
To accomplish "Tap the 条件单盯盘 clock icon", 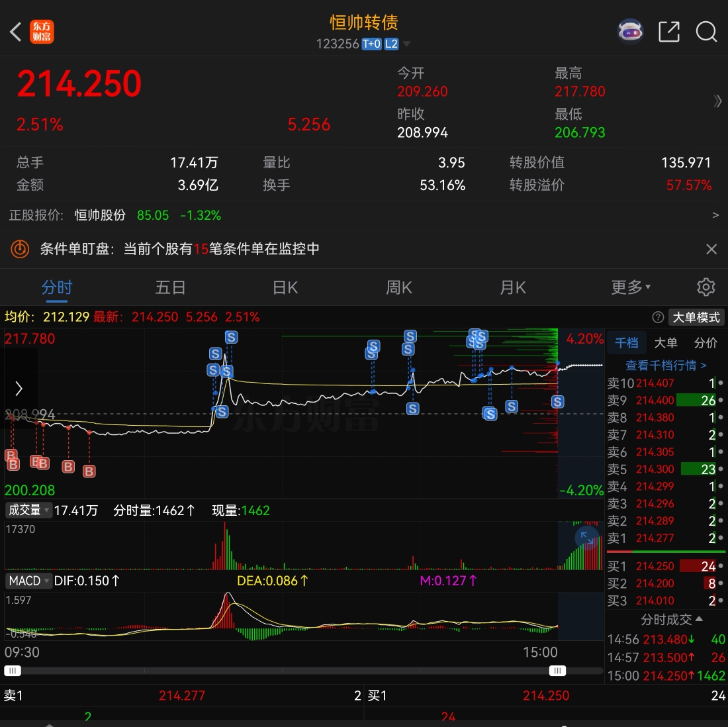I will pos(20,249).
